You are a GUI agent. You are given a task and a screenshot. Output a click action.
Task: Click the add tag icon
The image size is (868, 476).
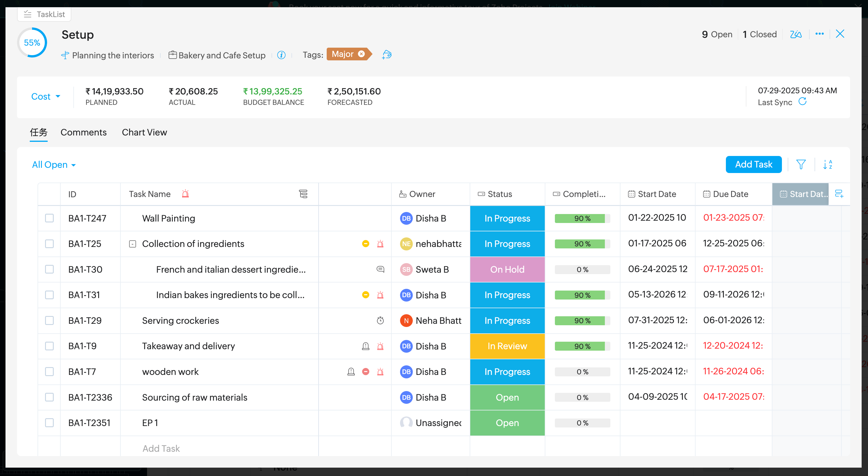pyautogui.click(x=387, y=54)
